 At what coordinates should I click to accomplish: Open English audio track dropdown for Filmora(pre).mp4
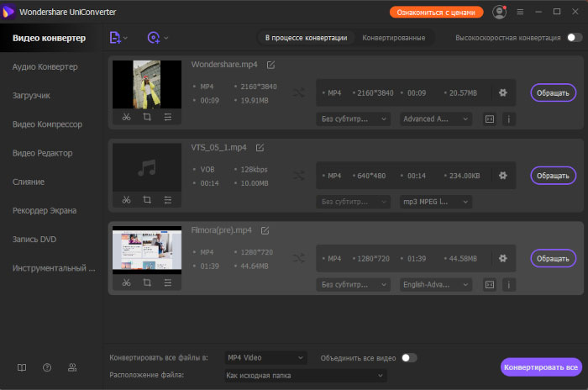pos(435,285)
